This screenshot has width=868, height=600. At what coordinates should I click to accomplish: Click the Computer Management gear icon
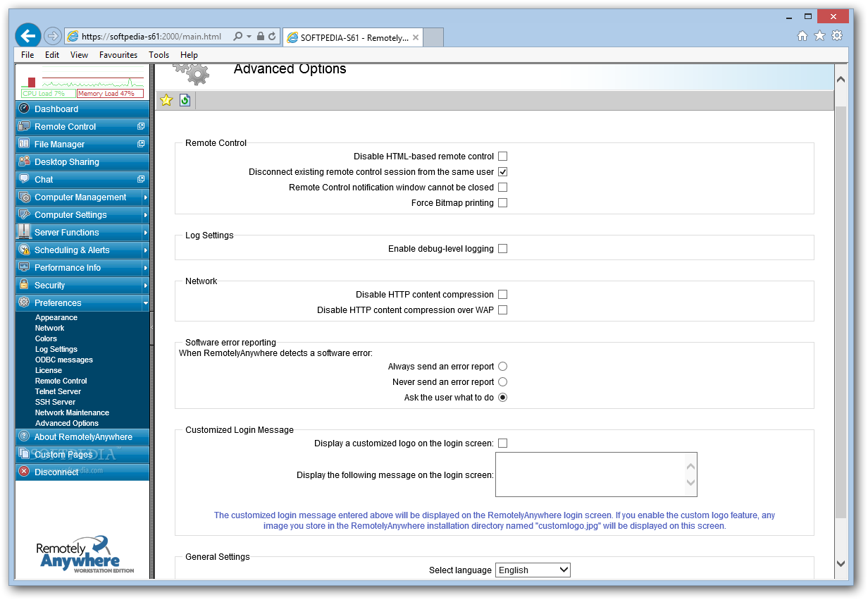(25, 197)
